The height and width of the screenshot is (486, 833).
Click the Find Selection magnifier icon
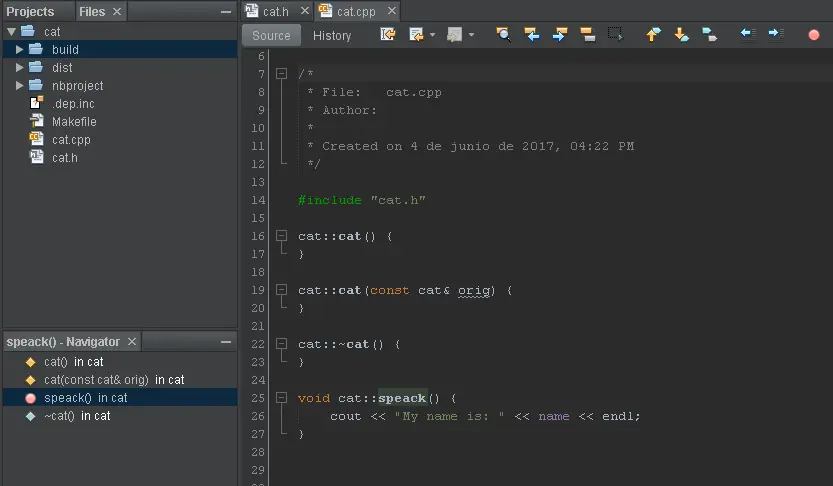[503, 35]
